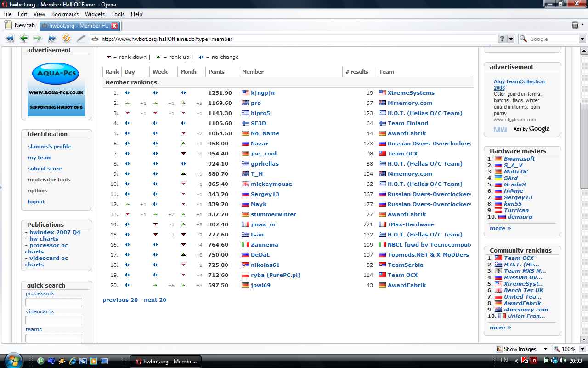Click the network tray icon
Screen dimensions: 588x368
click(555, 361)
